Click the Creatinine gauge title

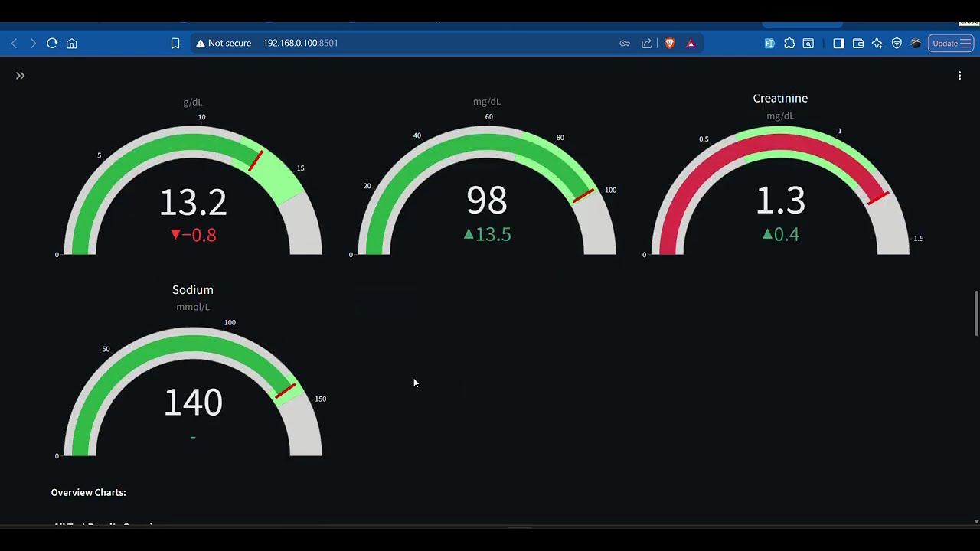tap(780, 98)
